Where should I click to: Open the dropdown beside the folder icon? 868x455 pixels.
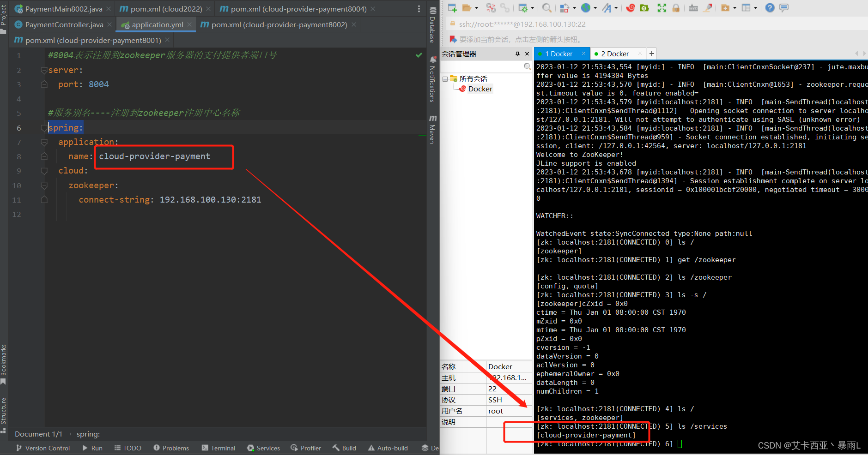[477, 8]
